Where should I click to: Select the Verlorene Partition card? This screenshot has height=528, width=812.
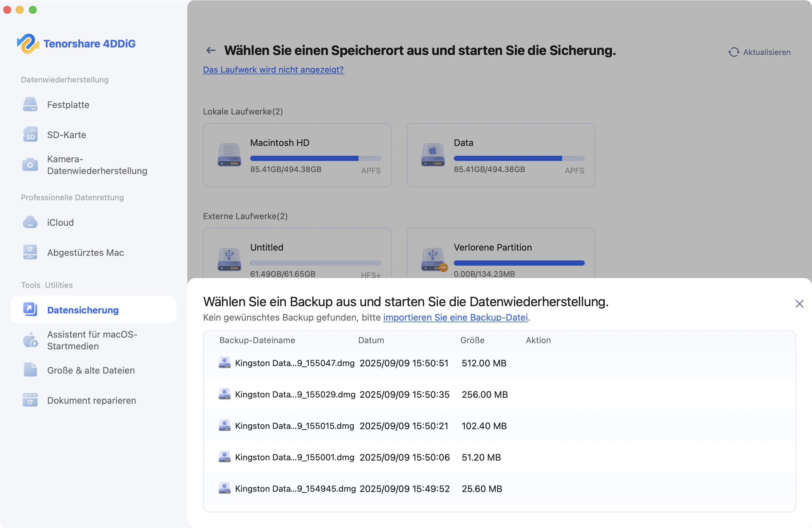501,253
